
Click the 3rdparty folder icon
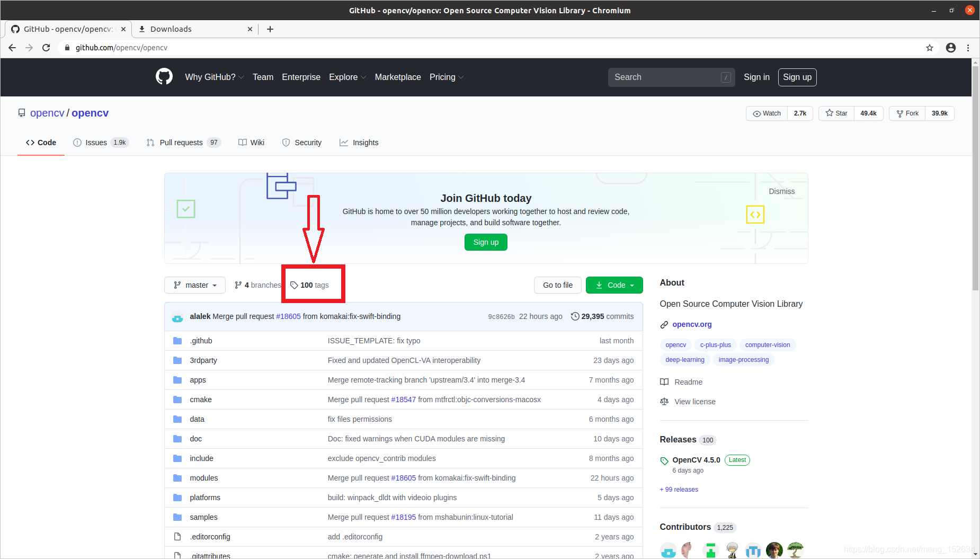(x=177, y=360)
